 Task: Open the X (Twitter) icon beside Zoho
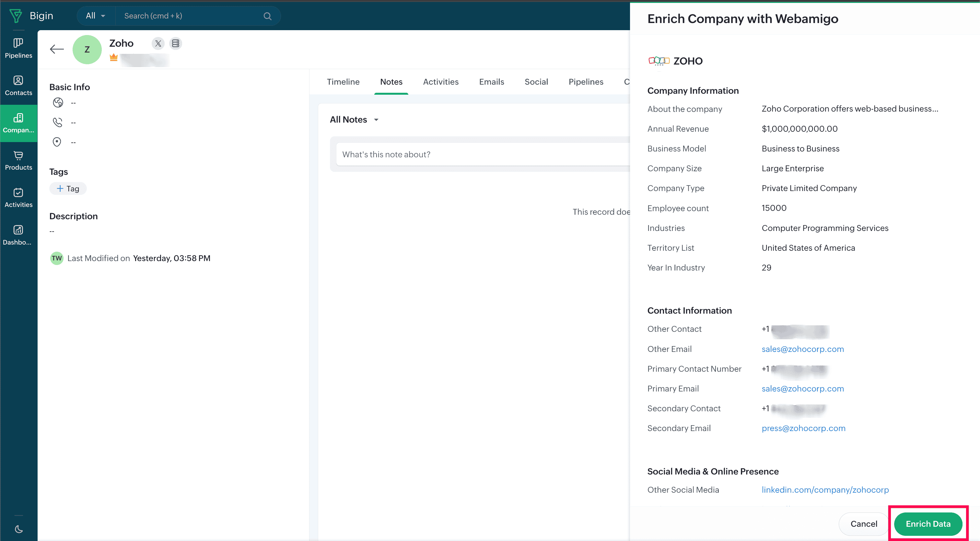[x=158, y=43]
